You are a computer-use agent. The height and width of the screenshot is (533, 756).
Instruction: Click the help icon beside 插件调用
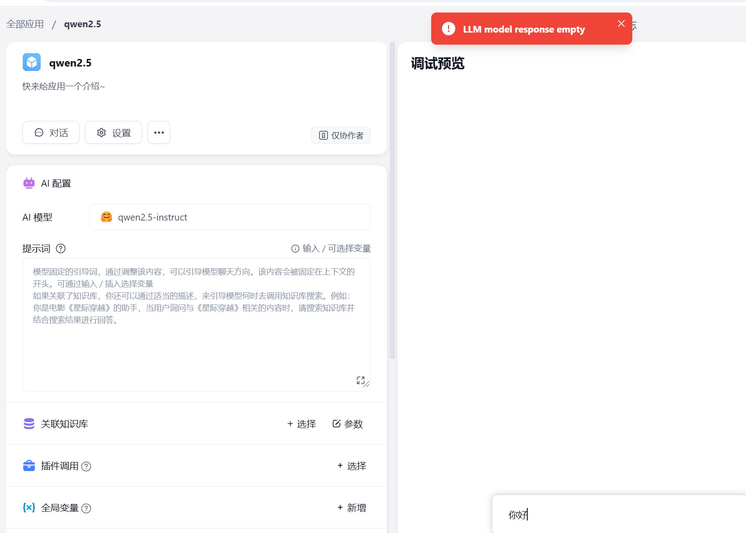pos(86,466)
